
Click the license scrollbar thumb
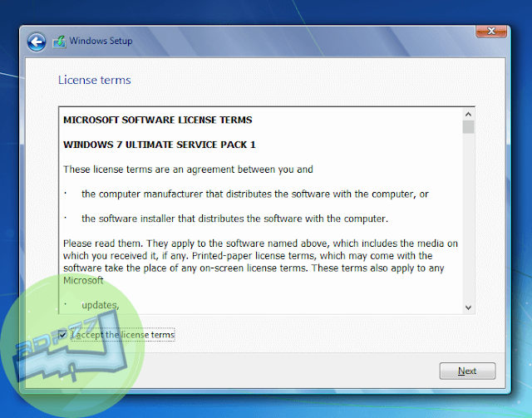pyautogui.click(x=468, y=127)
